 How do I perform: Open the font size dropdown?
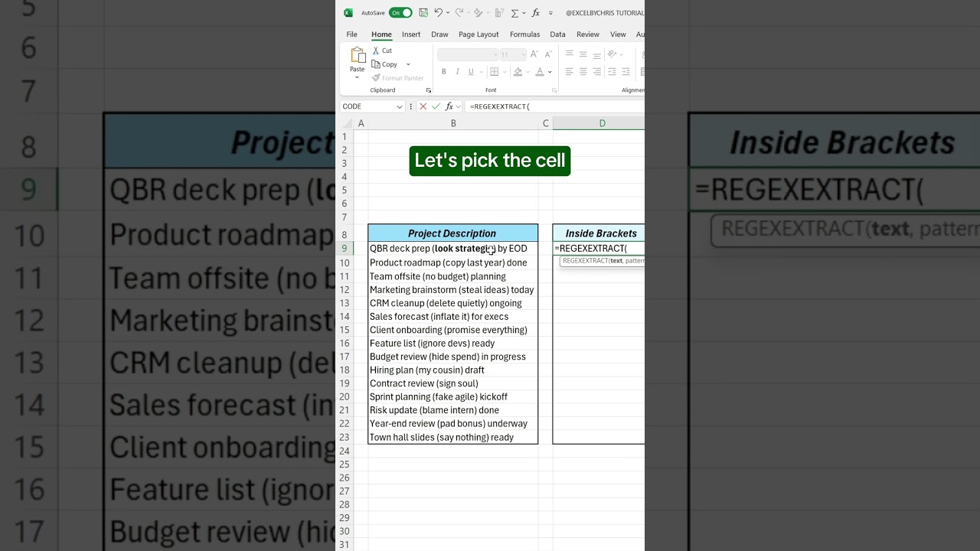(523, 54)
